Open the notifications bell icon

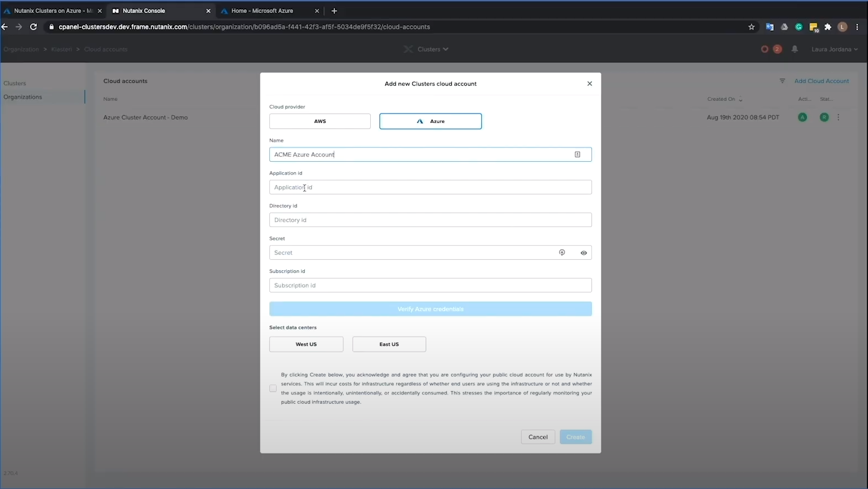(795, 49)
